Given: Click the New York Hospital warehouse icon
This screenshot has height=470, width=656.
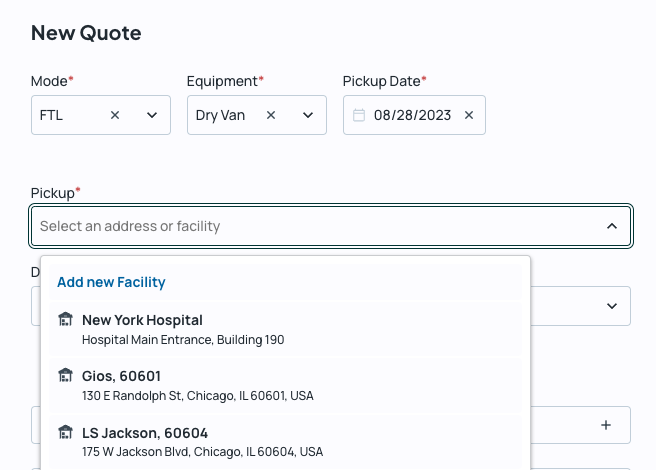Looking at the screenshot, I should coord(66,320).
